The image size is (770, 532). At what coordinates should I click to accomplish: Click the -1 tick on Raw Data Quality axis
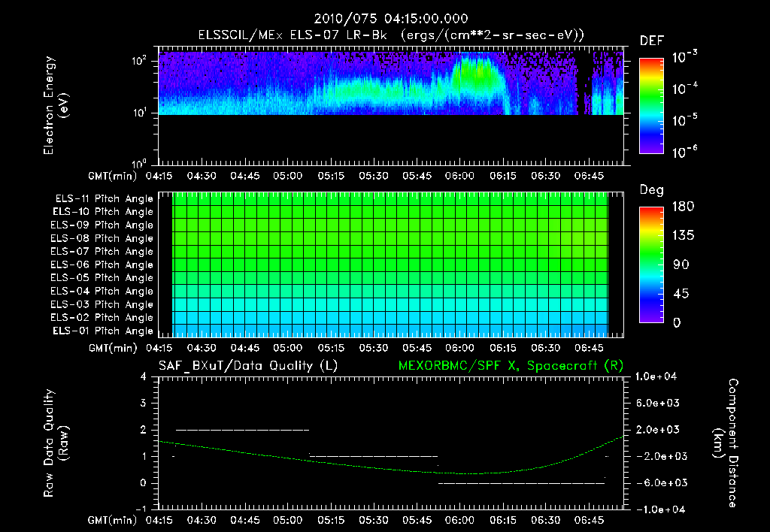[x=141, y=509]
